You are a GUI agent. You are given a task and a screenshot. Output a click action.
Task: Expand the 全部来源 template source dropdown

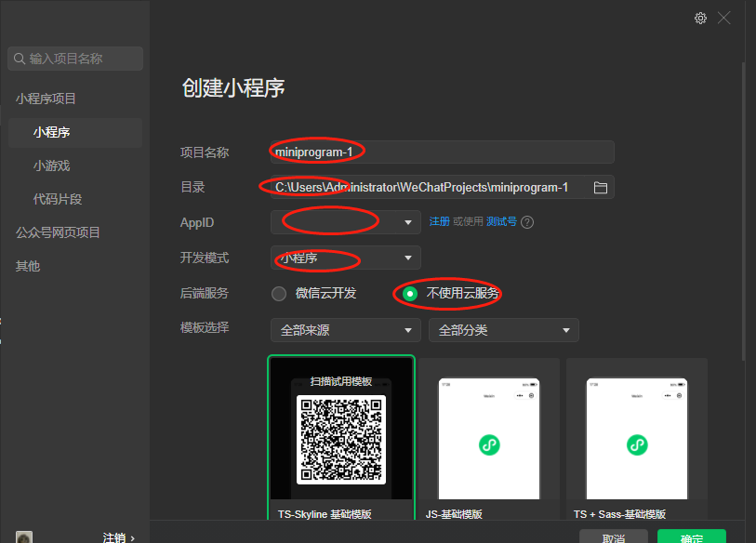pos(346,330)
